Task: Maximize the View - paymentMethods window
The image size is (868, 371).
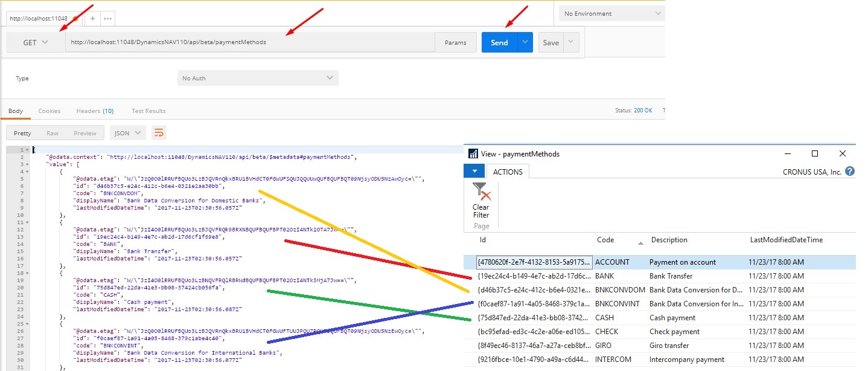Action: click(x=815, y=153)
